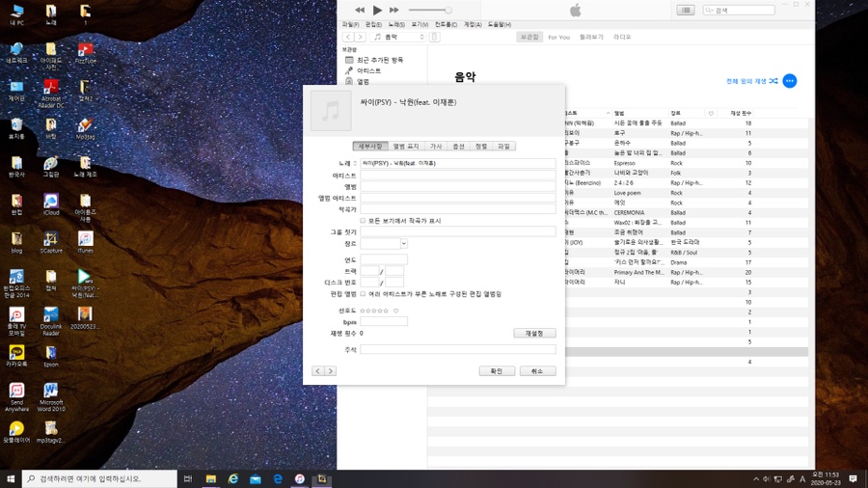The width and height of the screenshot is (868, 488).
Task: Click the 작곡가 input field
Action: click(458, 209)
